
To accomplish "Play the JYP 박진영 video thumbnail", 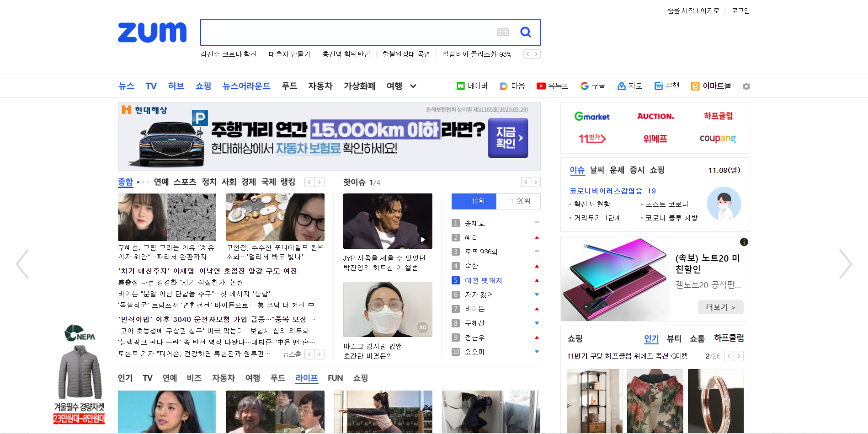I will click(388, 221).
